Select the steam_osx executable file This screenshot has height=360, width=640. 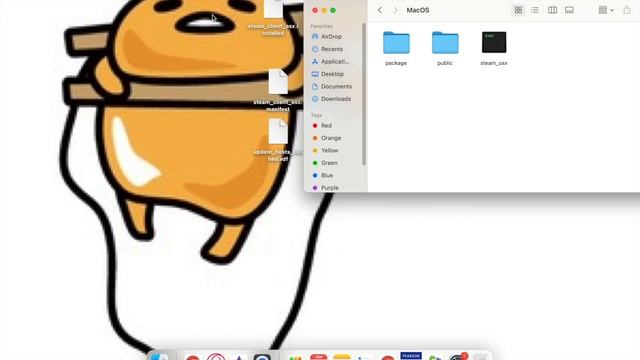[x=494, y=42]
